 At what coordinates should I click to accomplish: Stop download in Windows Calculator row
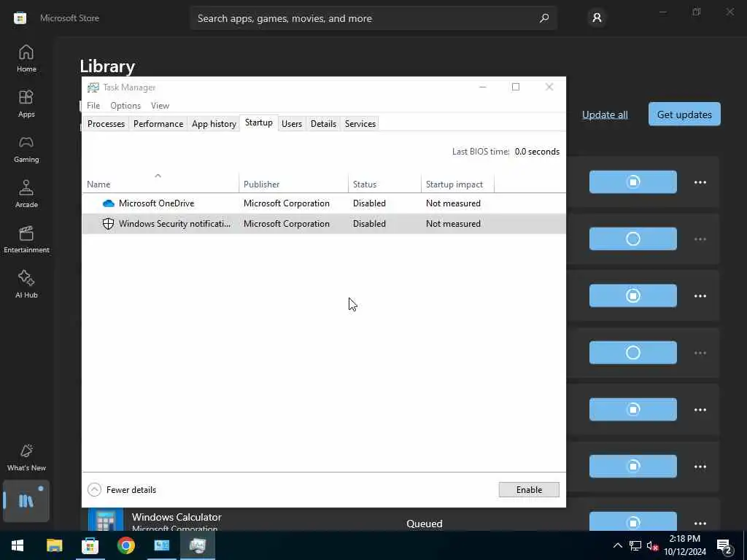tap(632, 521)
